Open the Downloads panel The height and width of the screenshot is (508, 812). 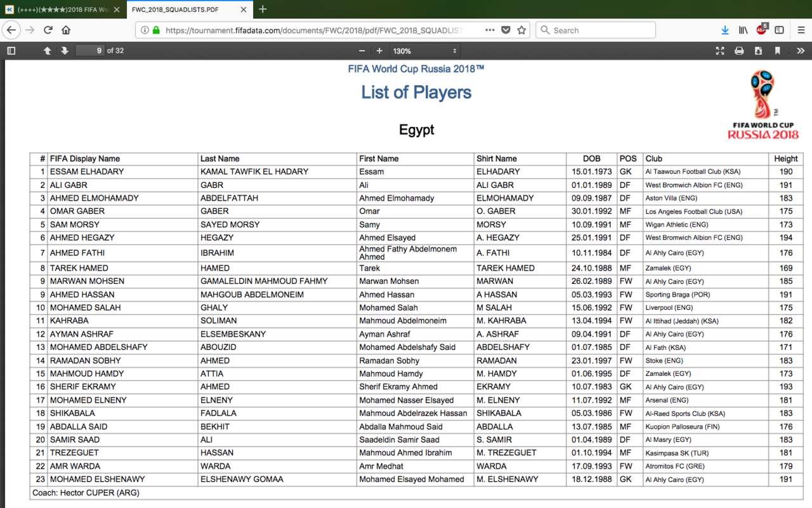tap(725, 30)
